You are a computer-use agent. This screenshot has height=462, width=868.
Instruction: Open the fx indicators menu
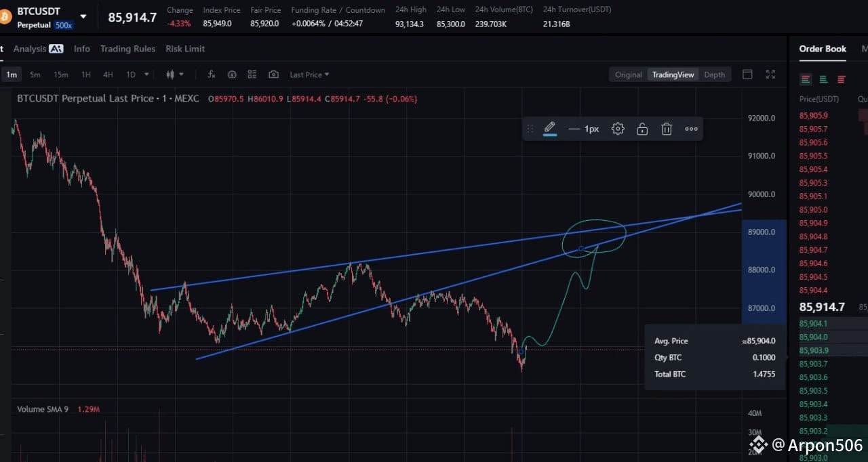212,75
